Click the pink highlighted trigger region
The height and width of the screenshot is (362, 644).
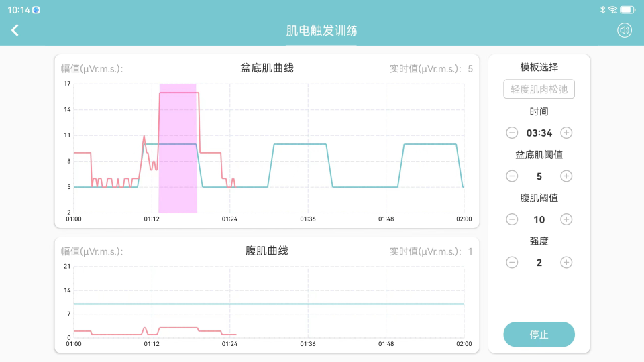(178, 147)
